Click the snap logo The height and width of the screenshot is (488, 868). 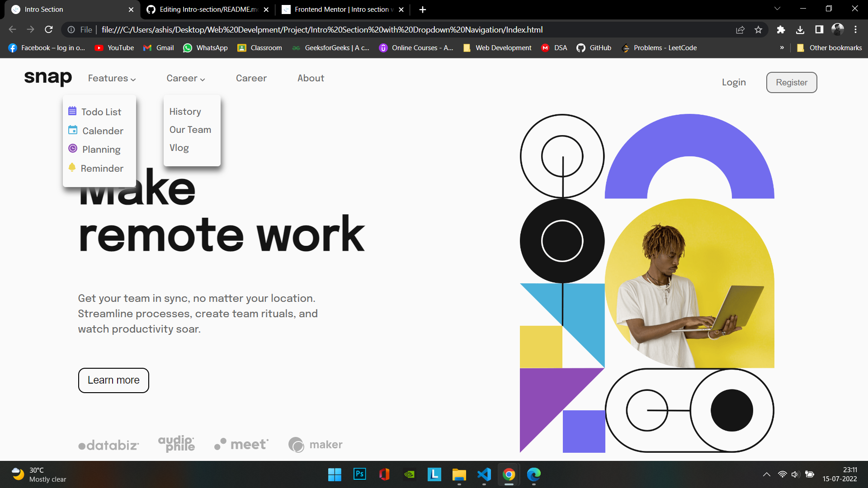tap(48, 78)
